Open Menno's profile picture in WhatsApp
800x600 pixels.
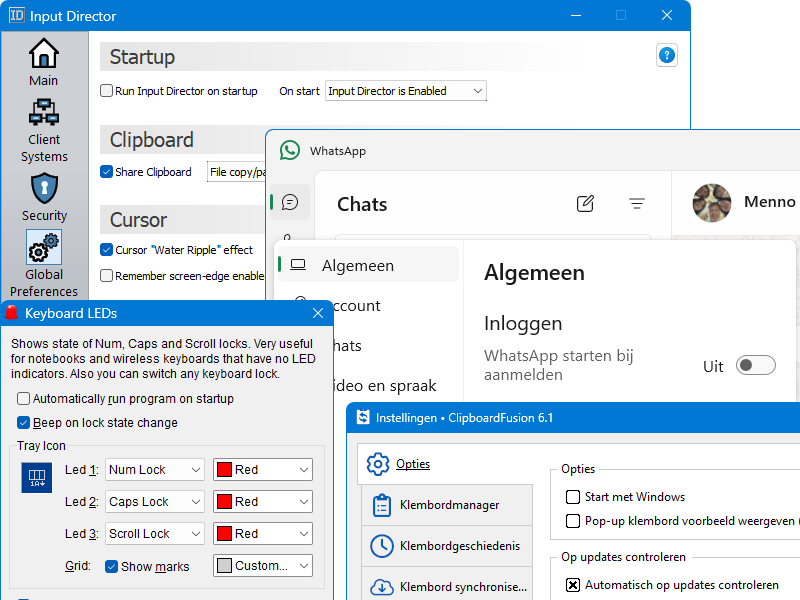[712, 203]
